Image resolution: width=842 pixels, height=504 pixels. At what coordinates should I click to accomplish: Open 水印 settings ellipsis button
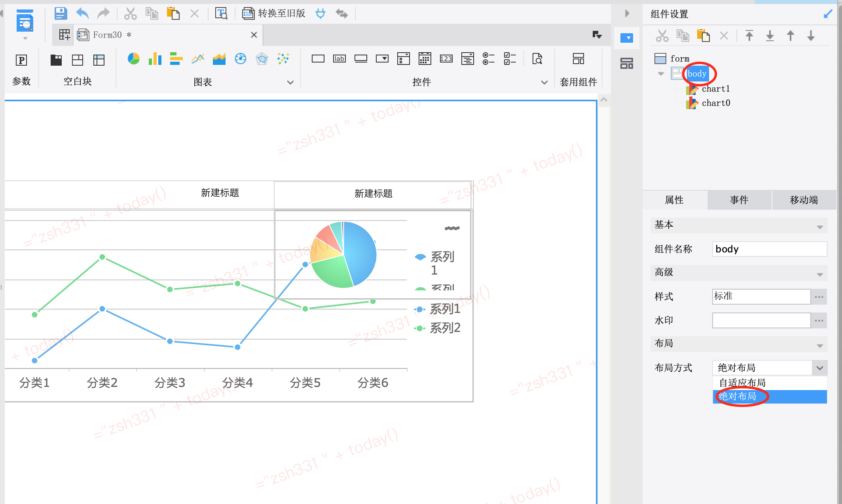coord(819,320)
